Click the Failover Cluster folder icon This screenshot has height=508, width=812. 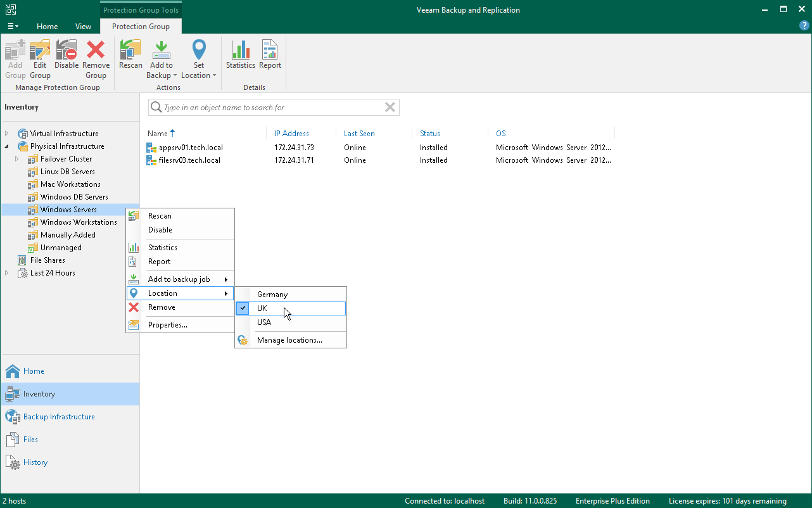(x=33, y=159)
